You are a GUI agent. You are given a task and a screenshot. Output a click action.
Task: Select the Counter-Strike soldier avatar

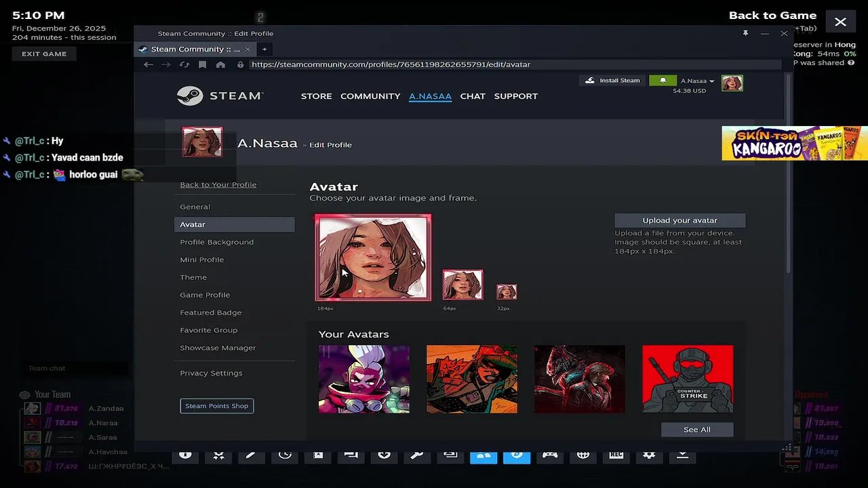(688, 379)
